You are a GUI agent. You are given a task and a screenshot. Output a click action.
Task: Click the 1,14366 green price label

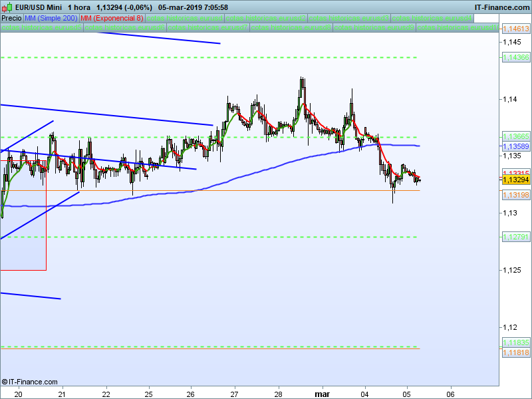[516, 57]
